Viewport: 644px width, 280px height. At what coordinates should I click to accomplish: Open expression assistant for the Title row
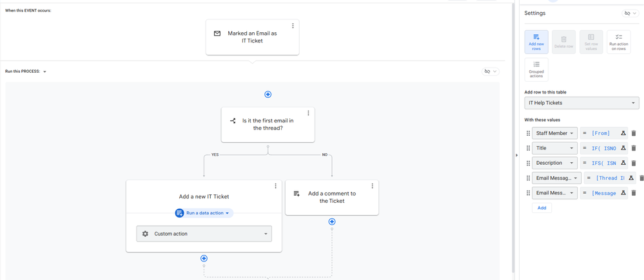coord(623,148)
